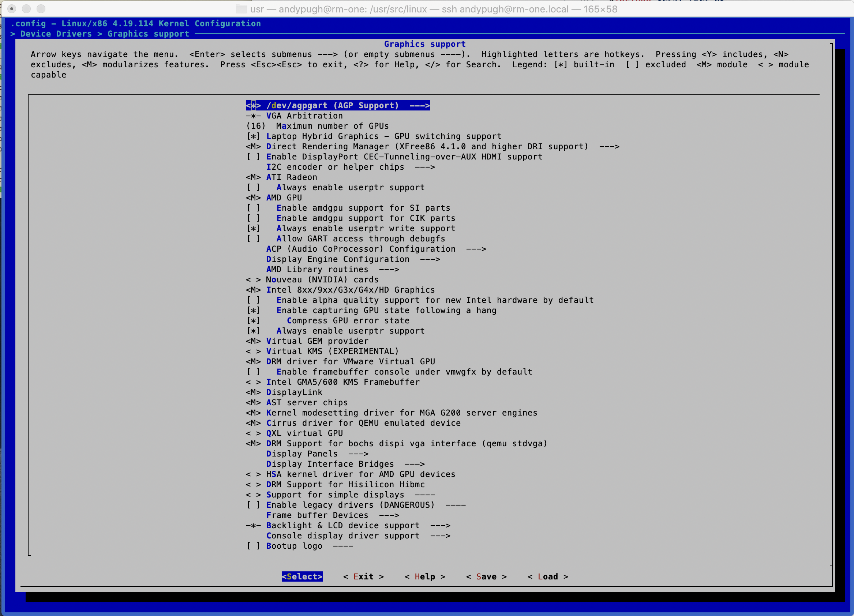Open Display Engine Configuration submenu

click(x=353, y=259)
